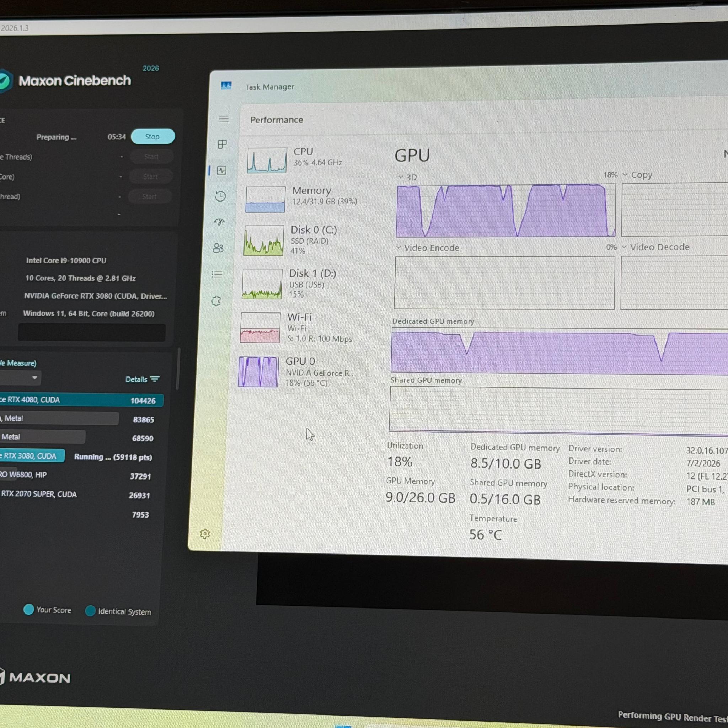This screenshot has width=728, height=728.
Task: Click the Maxon Cinebench logo icon
Action: pos(5,81)
